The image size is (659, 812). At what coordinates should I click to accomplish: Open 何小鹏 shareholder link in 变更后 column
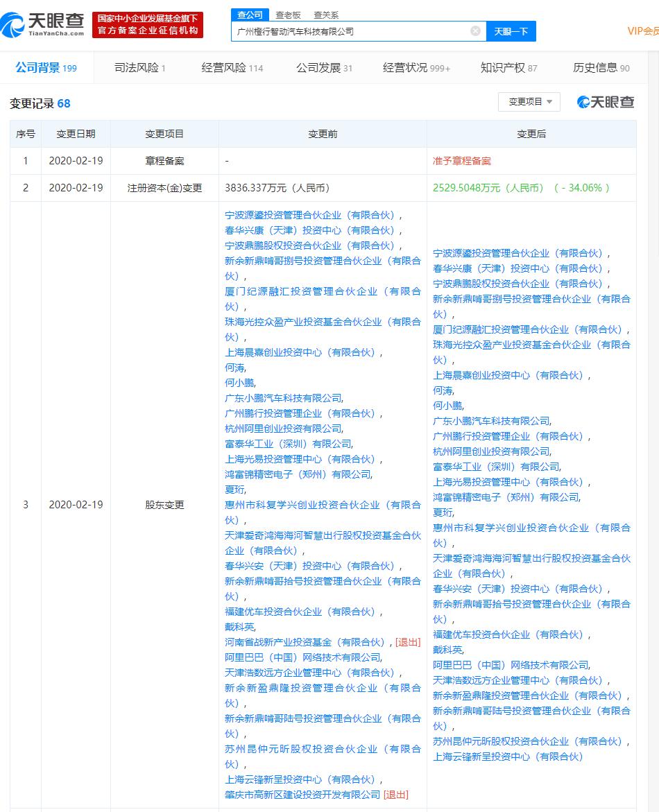(448, 406)
